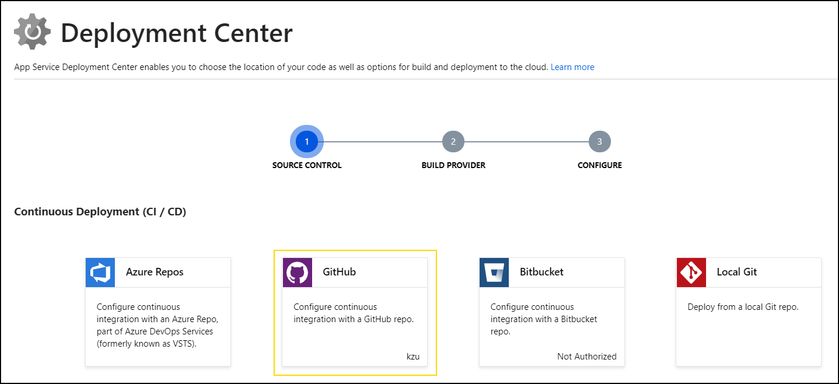The height and width of the screenshot is (384, 839).
Task: Click the kzu account name on GitHub card
Action: 413,356
